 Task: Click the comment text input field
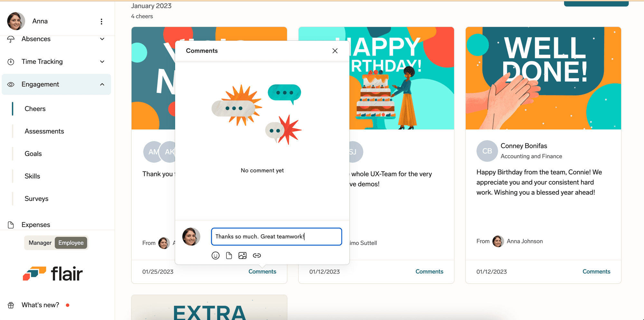coord(276,237)
